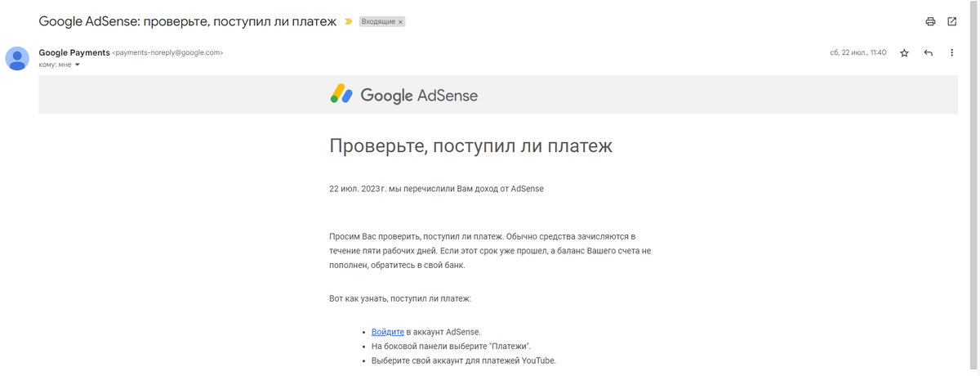
Task: Click the bullet "Выберите свой аккаунт для платежей YouTube"
Action: click(x=464, y=360)
